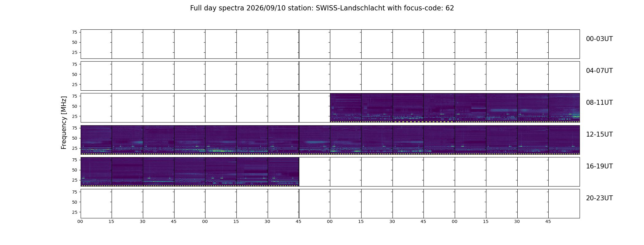Select last spectrogram tile in 08-11UT row
Screen dimensions: 644x245
(564, 108)
